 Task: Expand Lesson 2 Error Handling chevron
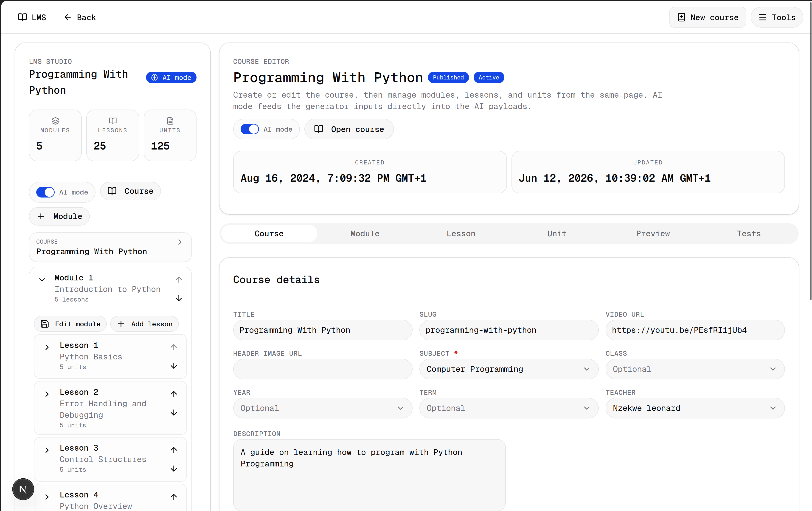point(47,394)
